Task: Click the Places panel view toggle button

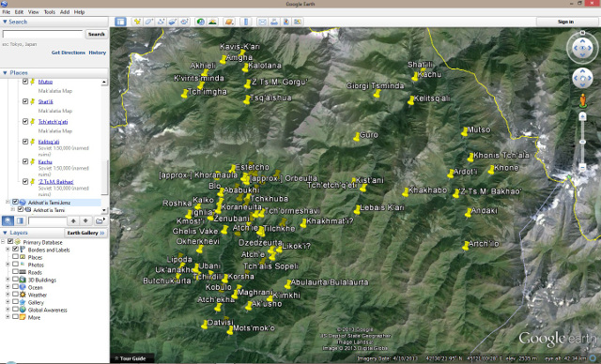Action: coord(20,220)
